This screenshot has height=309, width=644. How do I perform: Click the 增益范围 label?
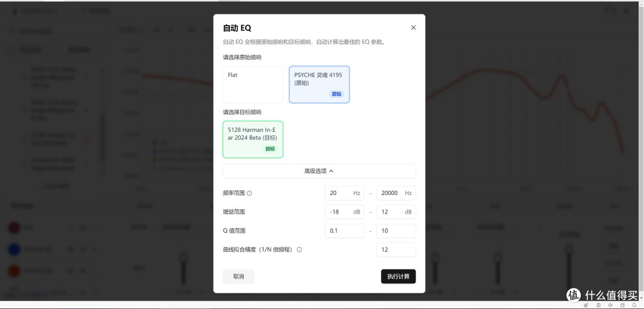pyautogui.click(x=234, y=212)
